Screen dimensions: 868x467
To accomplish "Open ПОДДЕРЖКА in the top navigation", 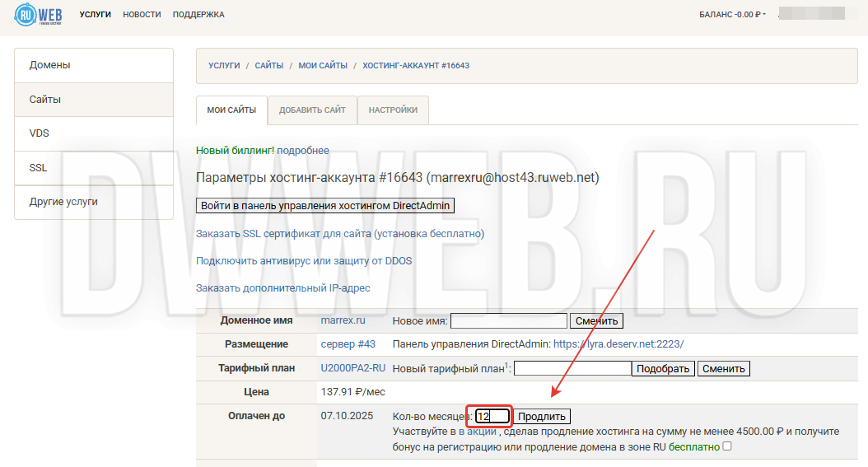I will click(x=198, y=15).
